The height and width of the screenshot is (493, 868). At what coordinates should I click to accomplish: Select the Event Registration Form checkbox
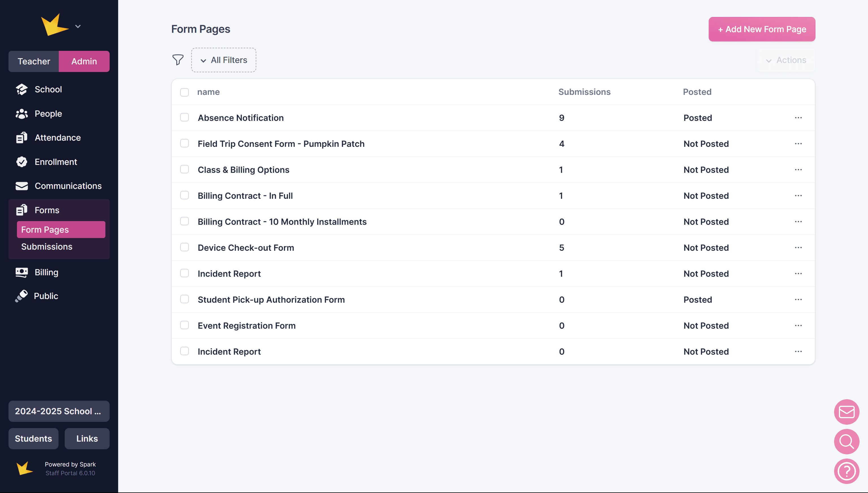point(184,325)
